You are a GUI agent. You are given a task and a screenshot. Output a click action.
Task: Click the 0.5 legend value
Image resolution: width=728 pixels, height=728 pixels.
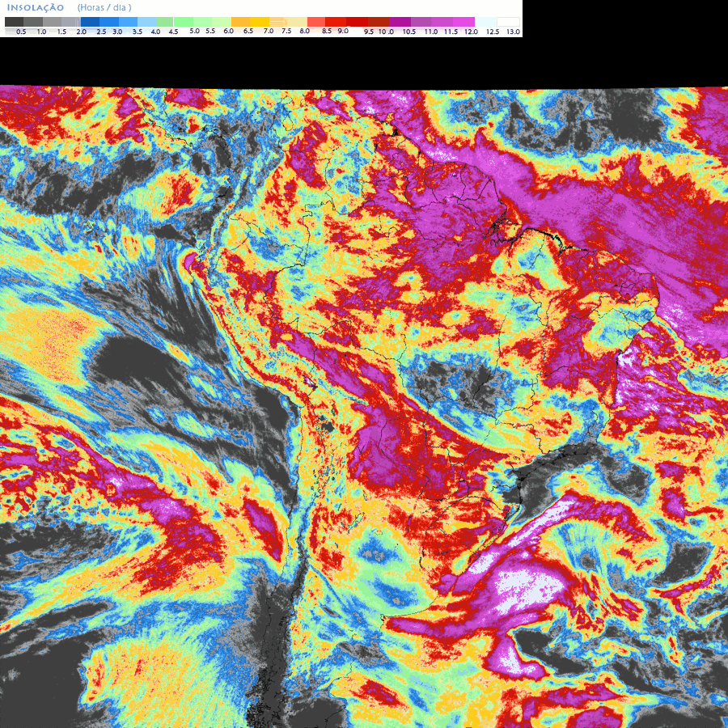point(21,32)
